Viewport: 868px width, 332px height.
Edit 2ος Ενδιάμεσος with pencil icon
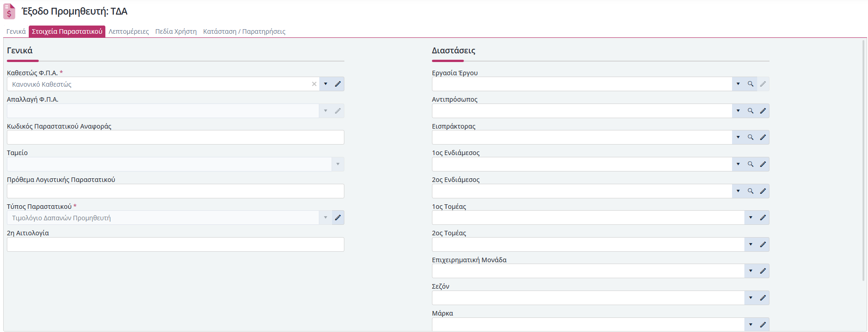click(x=763, y=191)
